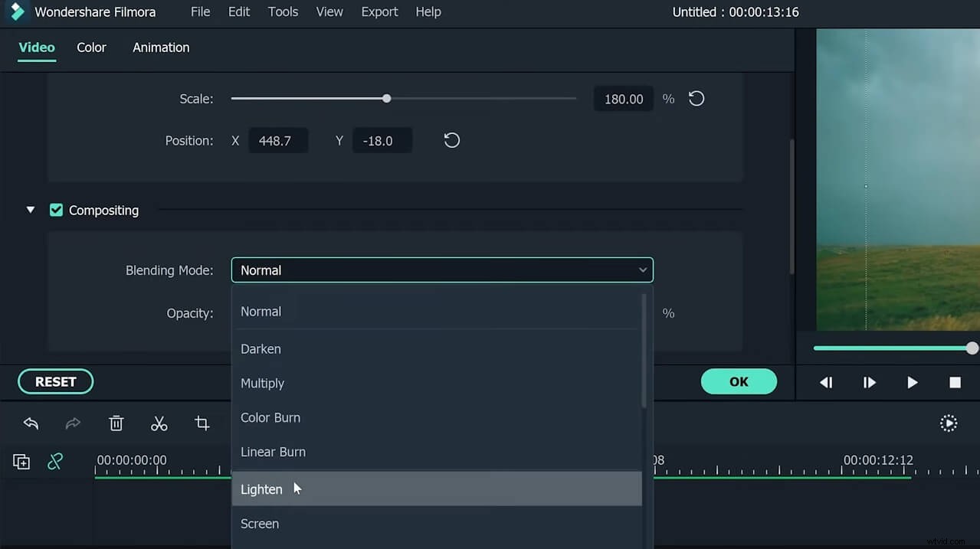Confirm with the OK button
Screen dimensions: 980x549
[739, 381]
